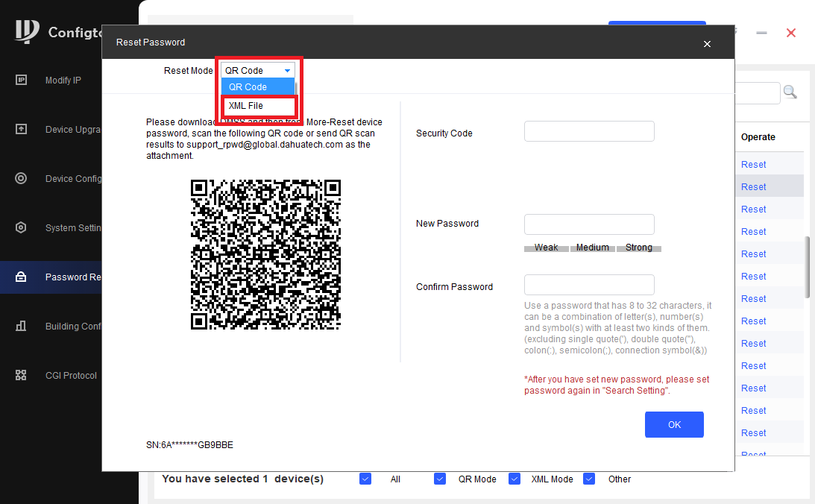Click the OK button
The height and width of the screenshot is (504, 815).
[674, 424]
